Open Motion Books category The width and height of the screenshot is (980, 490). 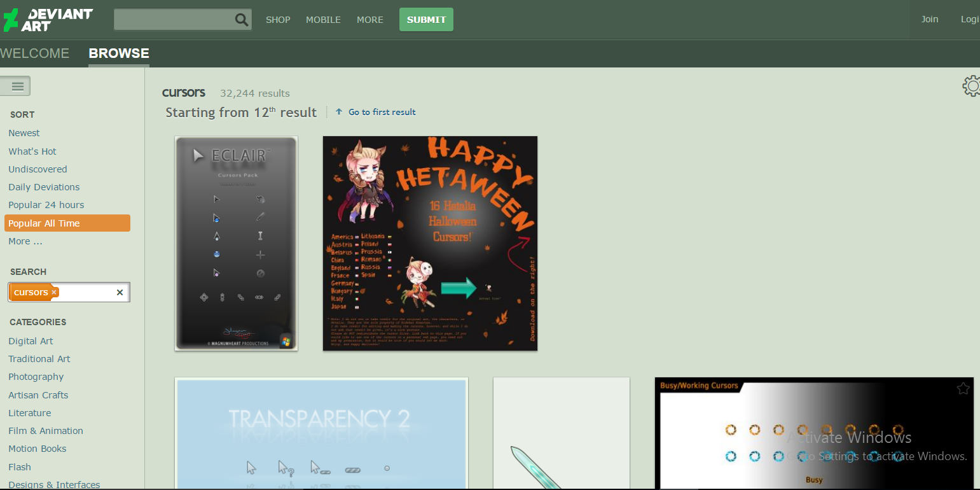point(38,449)
